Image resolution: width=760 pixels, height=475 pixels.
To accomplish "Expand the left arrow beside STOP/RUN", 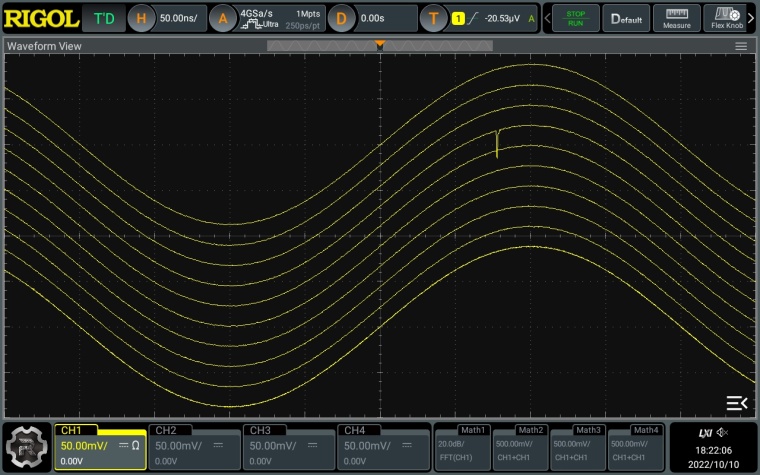I will pos(546,18).
